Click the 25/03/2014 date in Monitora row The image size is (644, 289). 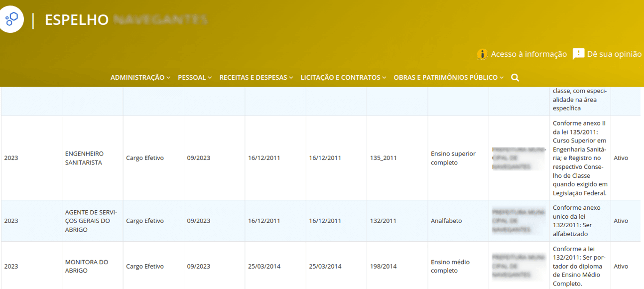pyautogui.click(x=264, y=266)
